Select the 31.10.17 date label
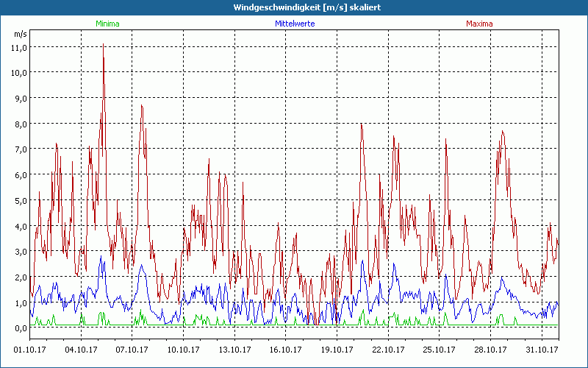 541,350
